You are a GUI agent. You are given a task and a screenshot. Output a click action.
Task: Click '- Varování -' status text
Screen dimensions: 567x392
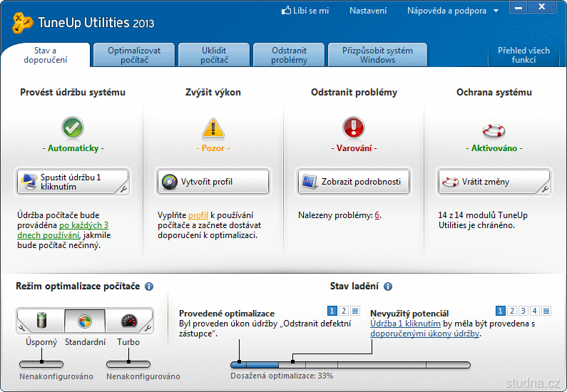pos(354,148)
